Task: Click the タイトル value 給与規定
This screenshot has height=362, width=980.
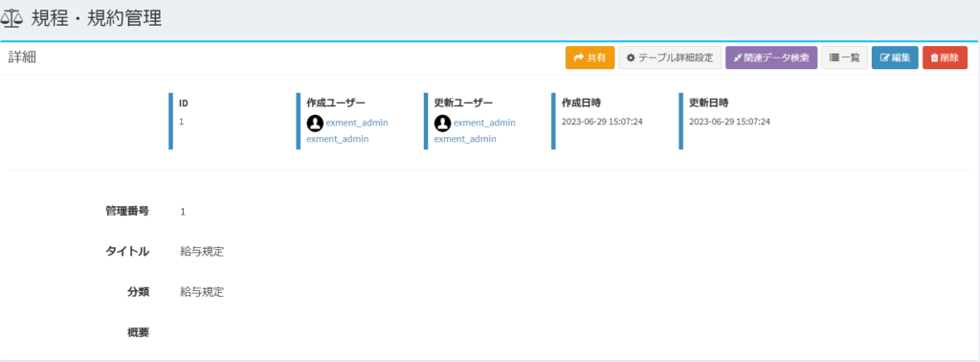Action: pos(202,252)
